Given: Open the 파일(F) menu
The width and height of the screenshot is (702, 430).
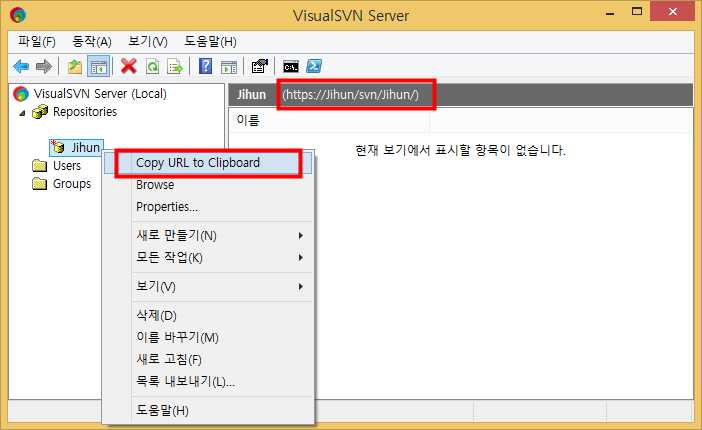Looking at the screenshot, I should pos(37,42).
